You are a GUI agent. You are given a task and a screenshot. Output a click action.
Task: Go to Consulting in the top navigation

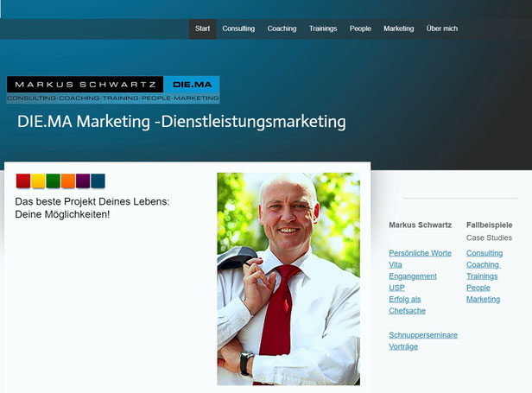(x=238, y=29)
